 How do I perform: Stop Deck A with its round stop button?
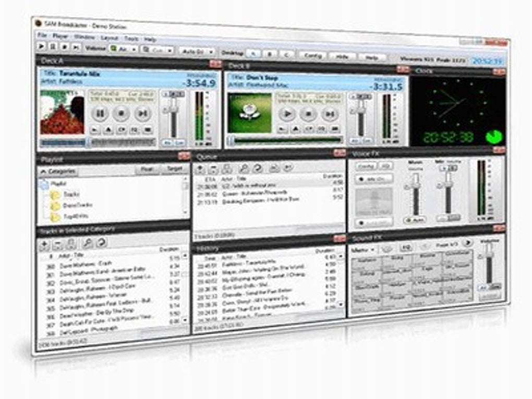coord(121,113)
